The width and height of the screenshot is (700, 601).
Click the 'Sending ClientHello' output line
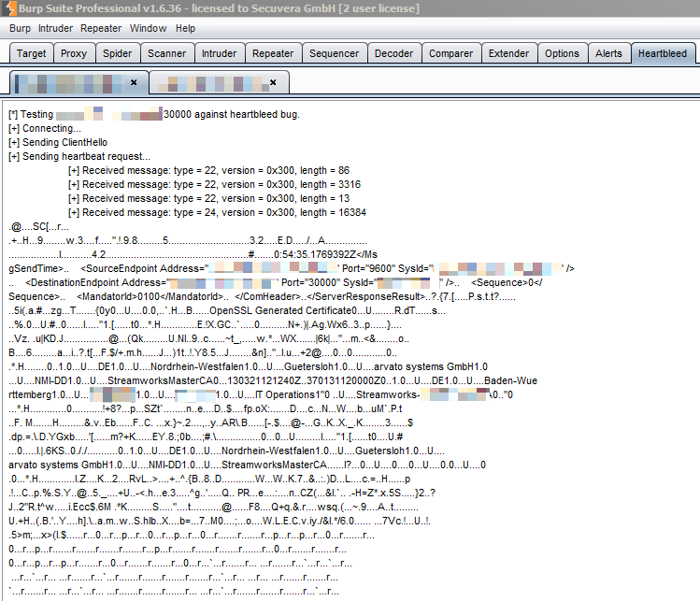point(58,142)
